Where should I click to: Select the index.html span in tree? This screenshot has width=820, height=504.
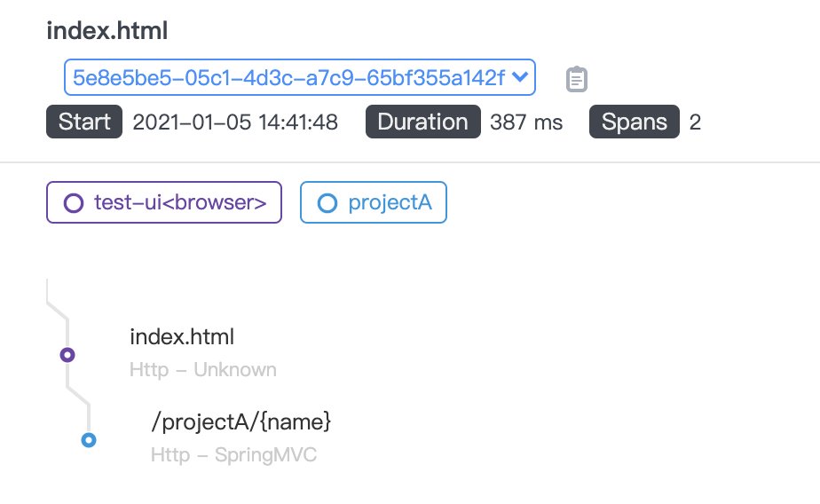pos(182,337)
